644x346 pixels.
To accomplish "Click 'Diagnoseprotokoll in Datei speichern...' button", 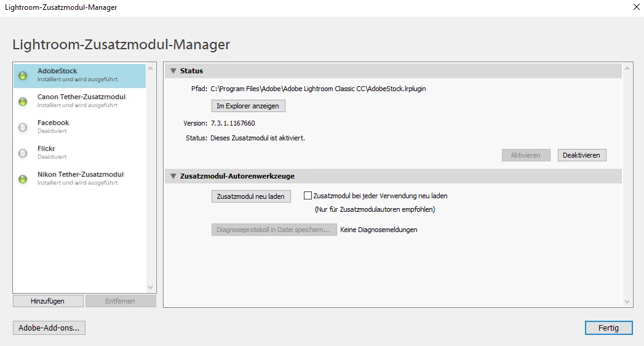I will coord(274,230).
